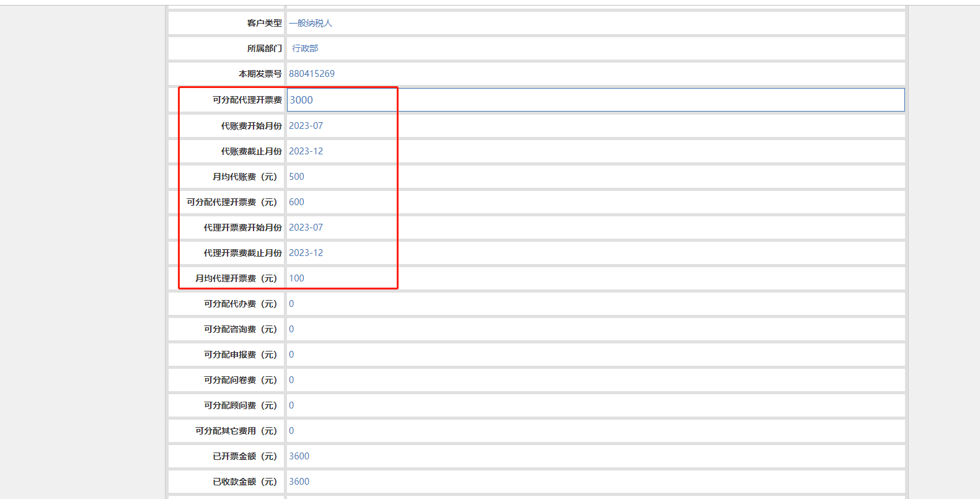The height and width of the screenshot is (499, 980).
Task: Click the 代账费截止月份 label
Action: (x=252, y=151)
